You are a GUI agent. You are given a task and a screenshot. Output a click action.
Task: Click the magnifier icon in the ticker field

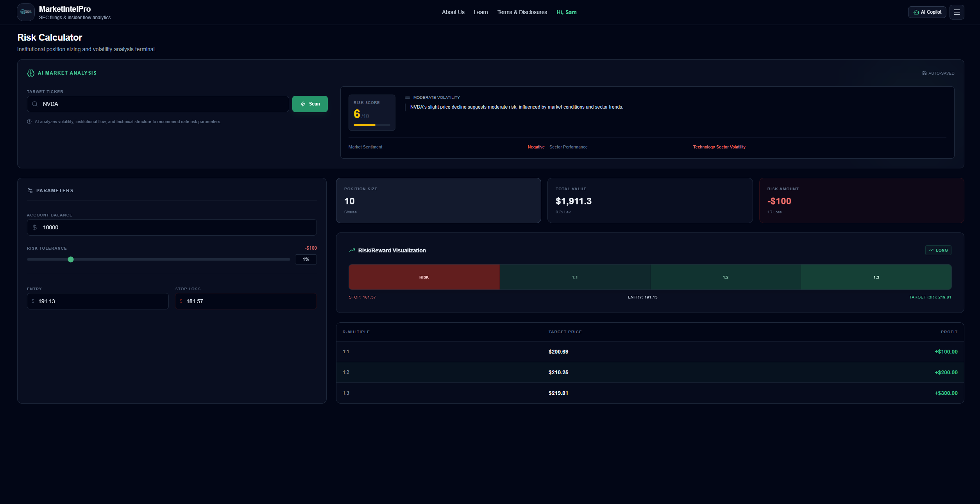pyautogui.click(x=34, y=104)
